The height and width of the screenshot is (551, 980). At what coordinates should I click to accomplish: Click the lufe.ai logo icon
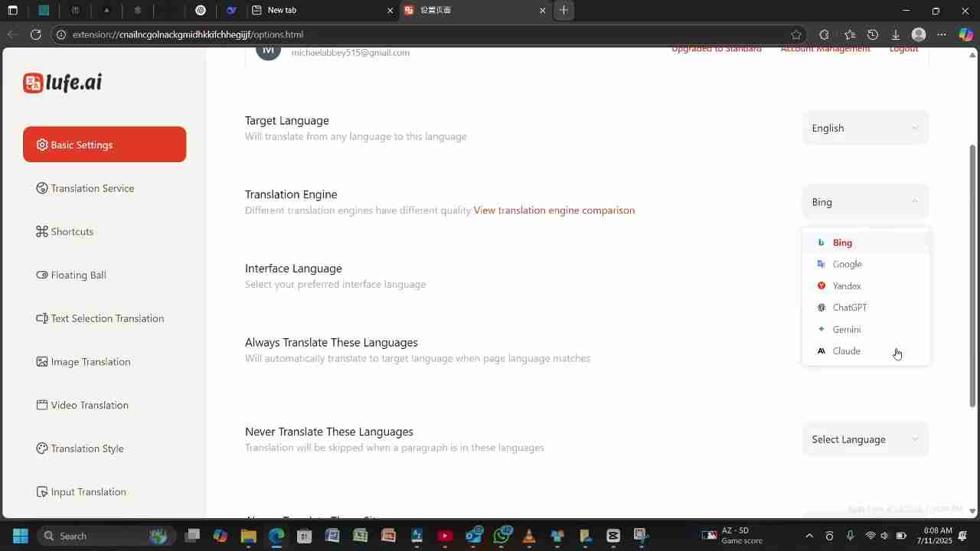point(33,83)
